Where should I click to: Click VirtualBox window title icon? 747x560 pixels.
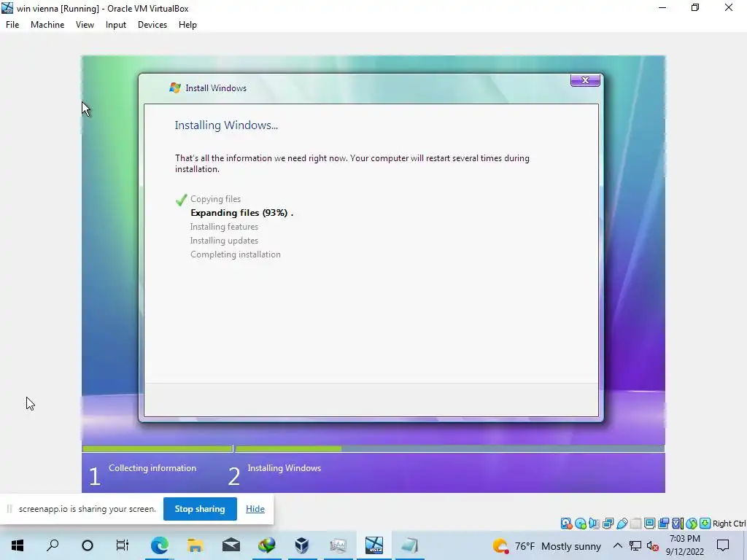click(x=7, y=8)
